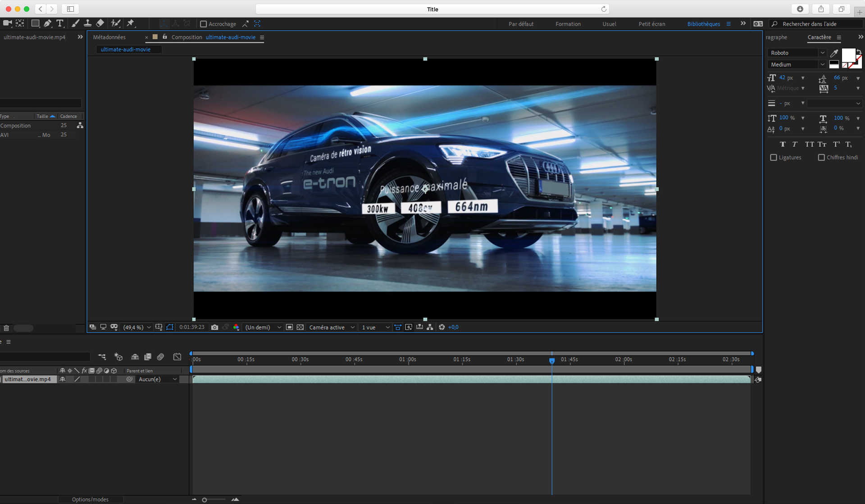The height and width of the screenshot is (504, 865).
Task: Select the Puppet Pin tool
Action: click(131, 23)
